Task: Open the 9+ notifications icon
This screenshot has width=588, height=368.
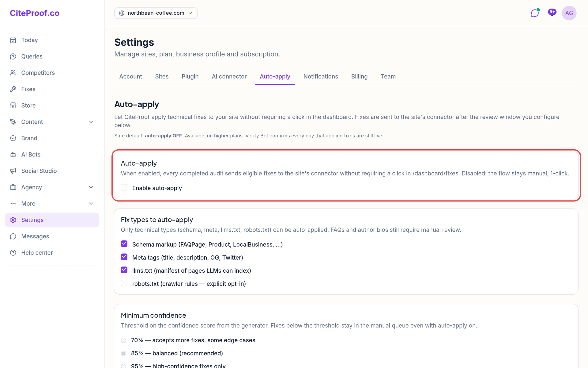Action: click(x=552, y=13)
